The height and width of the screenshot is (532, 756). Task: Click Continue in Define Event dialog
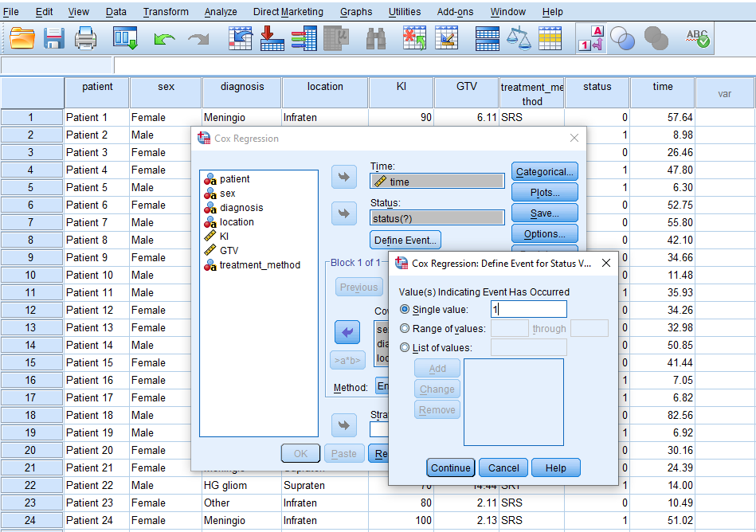451,468
